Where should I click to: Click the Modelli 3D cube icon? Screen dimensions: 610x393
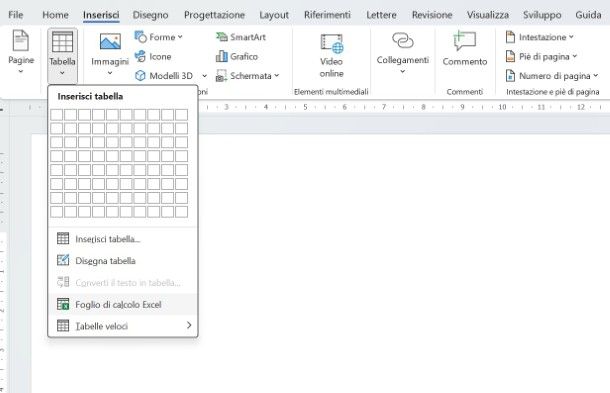pyautogui.click(x=140, y=75)
